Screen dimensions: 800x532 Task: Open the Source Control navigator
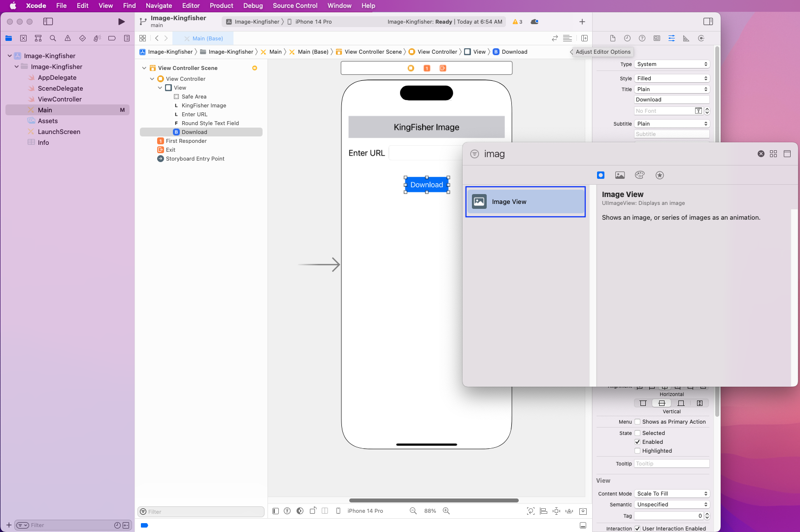23,38
